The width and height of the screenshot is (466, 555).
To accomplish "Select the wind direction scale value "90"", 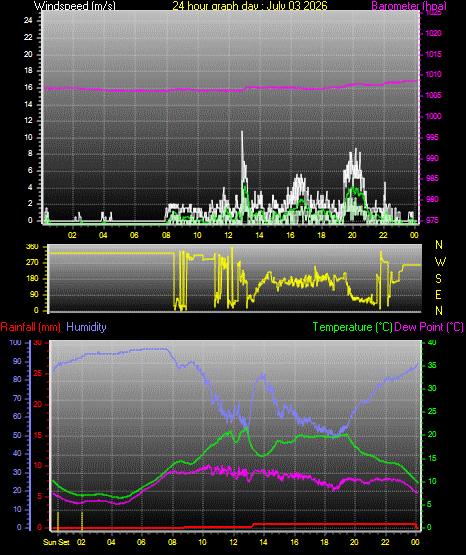I will coord(34,294).
